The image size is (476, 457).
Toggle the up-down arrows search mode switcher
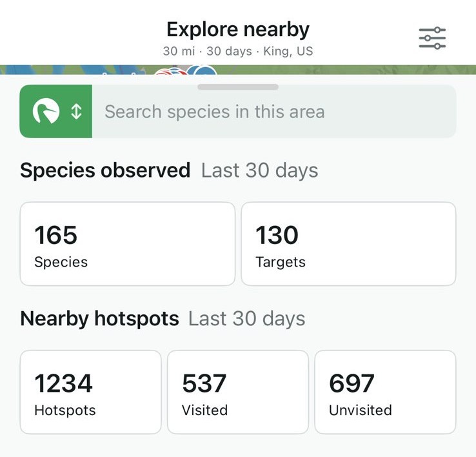pos(76,112)
